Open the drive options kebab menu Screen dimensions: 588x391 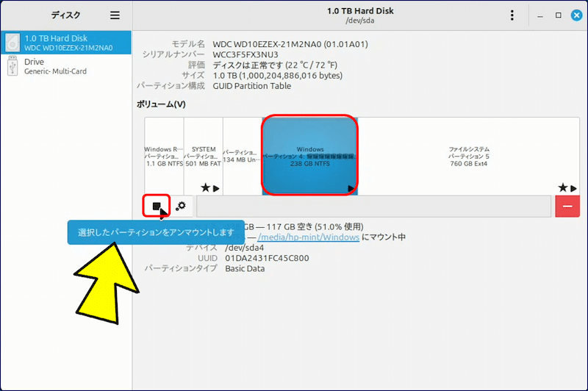click(512, 15)
